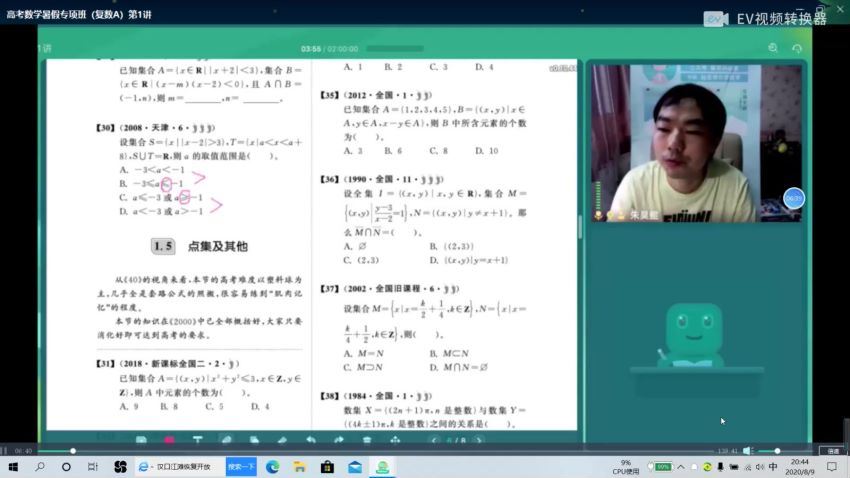Click question 【31】 (2018·新课标全国二) heading
The height and width of the screenshot is (478, 850).
point(168,364)
